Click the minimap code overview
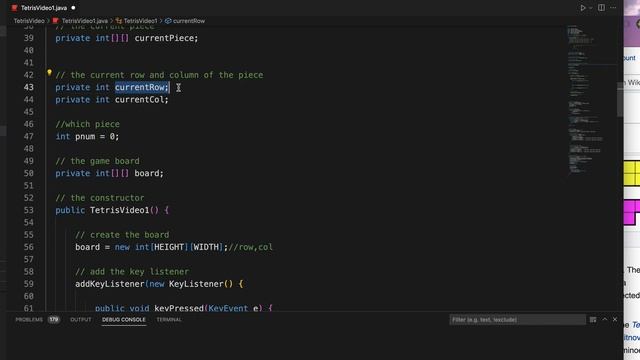Screen dimensions: 640x360 591,100
